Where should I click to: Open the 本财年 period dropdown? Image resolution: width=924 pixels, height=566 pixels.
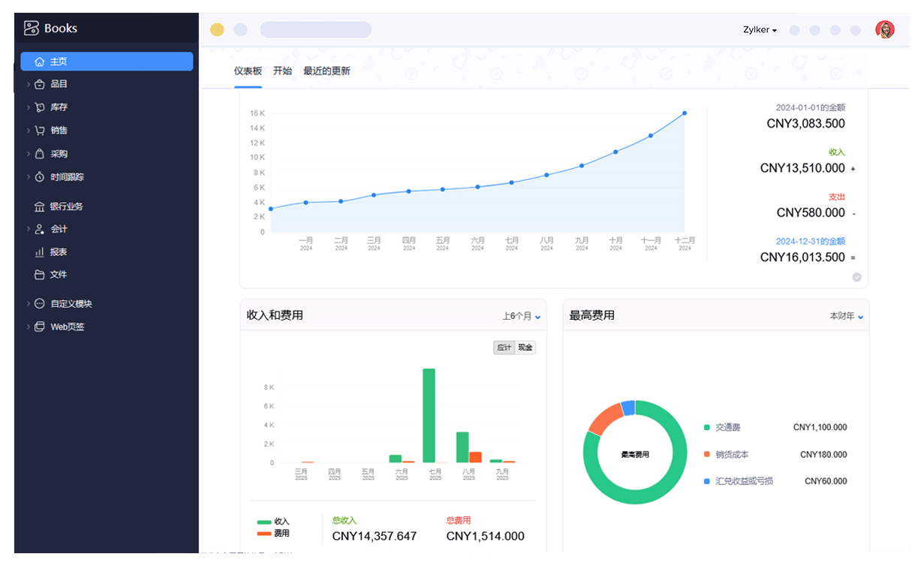[846, 317]
